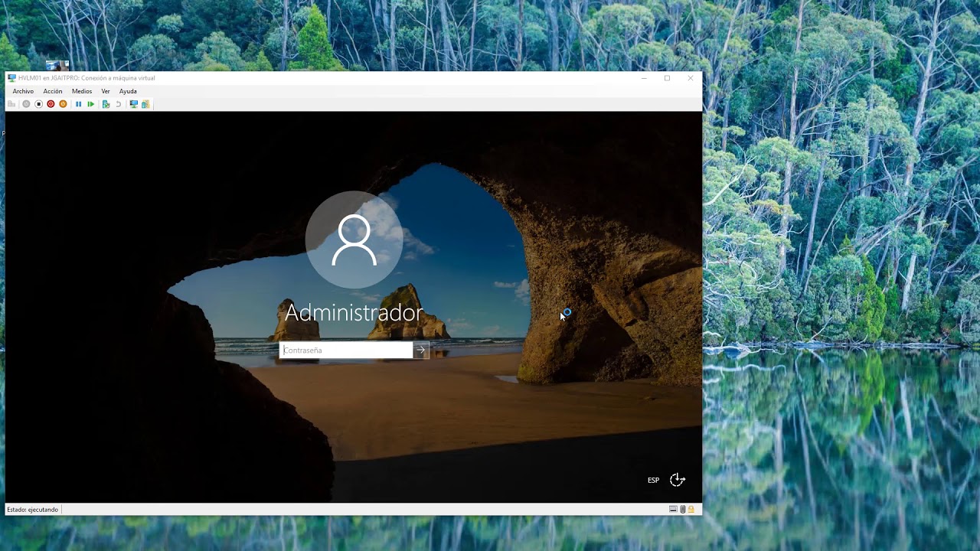Click the yellow lock icon in the status bar
This screenshot has width=980, height=551.
(691, 509)
